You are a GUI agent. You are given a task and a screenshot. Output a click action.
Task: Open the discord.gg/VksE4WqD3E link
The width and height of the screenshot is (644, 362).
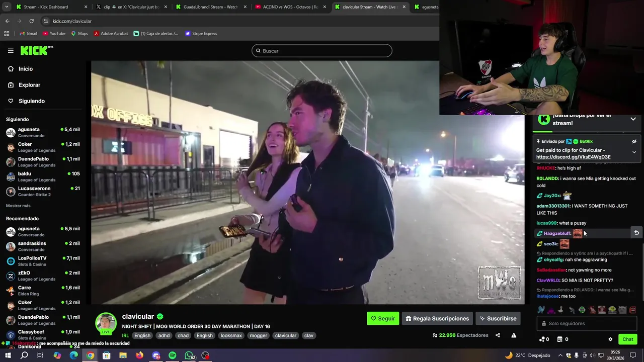[573, 157]
